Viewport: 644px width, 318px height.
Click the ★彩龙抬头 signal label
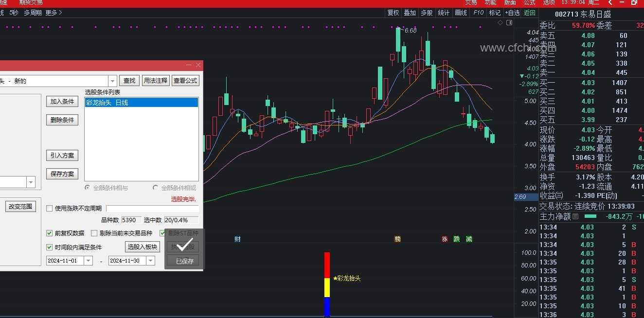click(347, 279)
